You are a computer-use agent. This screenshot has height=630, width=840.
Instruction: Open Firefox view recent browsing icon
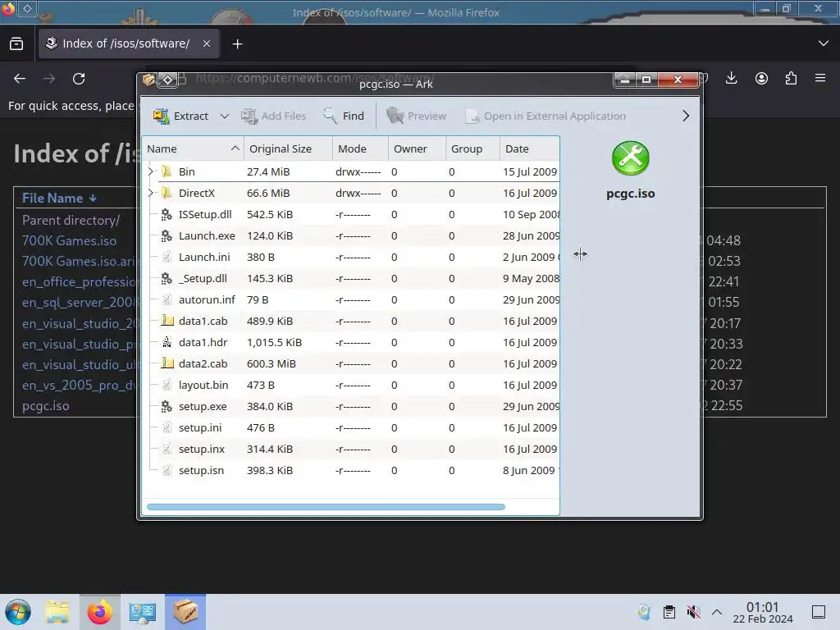16,43
